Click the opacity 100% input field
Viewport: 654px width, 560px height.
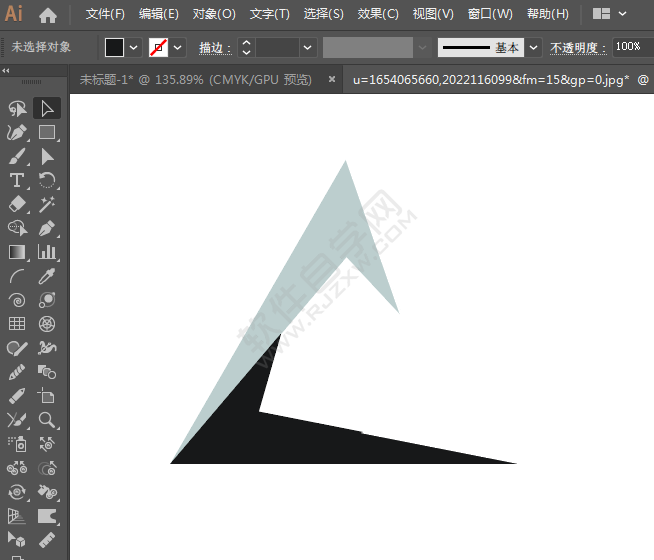point(628,47)
